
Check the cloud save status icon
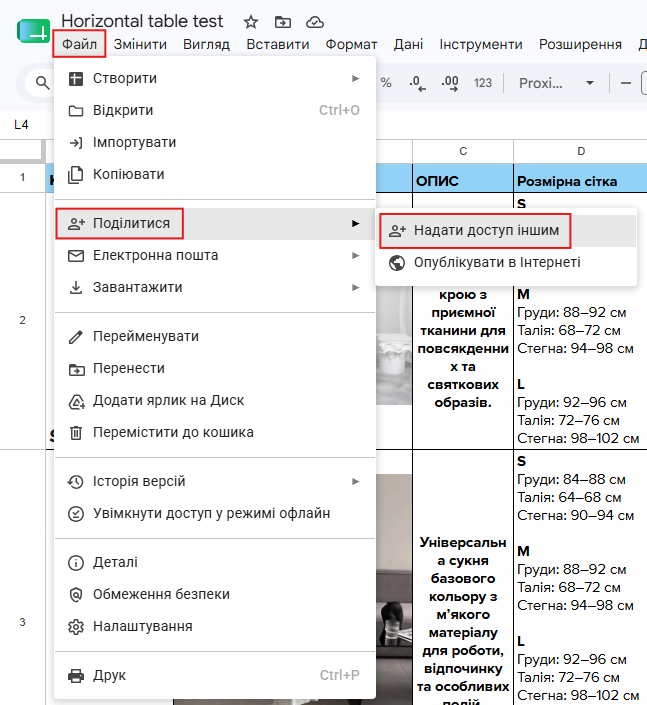tap(315, 22)
